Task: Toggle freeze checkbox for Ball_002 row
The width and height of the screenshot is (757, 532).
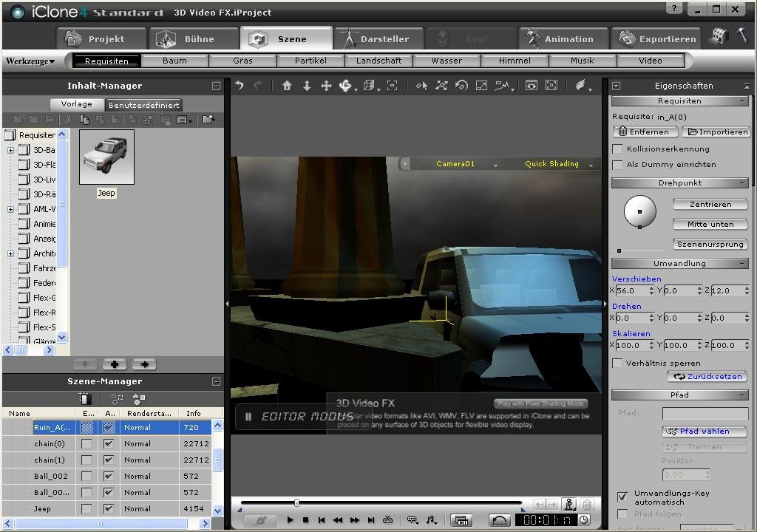Action: 86,476
